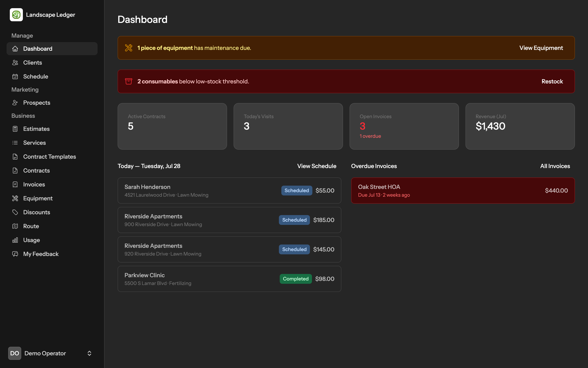
Task: Click the '2 consumables' alert text
Action: pyautogui.click(x=157, y=81)
